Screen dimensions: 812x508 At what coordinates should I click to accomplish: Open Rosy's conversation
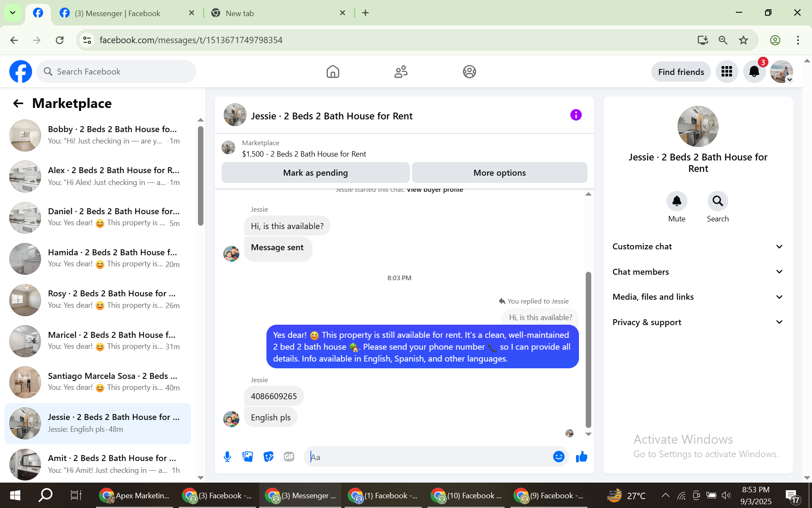point(98,299)
